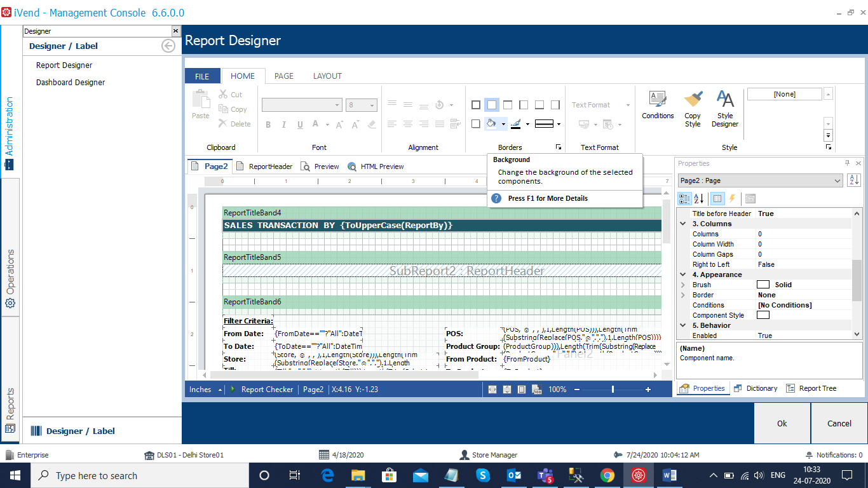Select the first page view mode icon
The width and height of the screenshot is (868, 488).
pyautogui.click(x=492, y=390)
